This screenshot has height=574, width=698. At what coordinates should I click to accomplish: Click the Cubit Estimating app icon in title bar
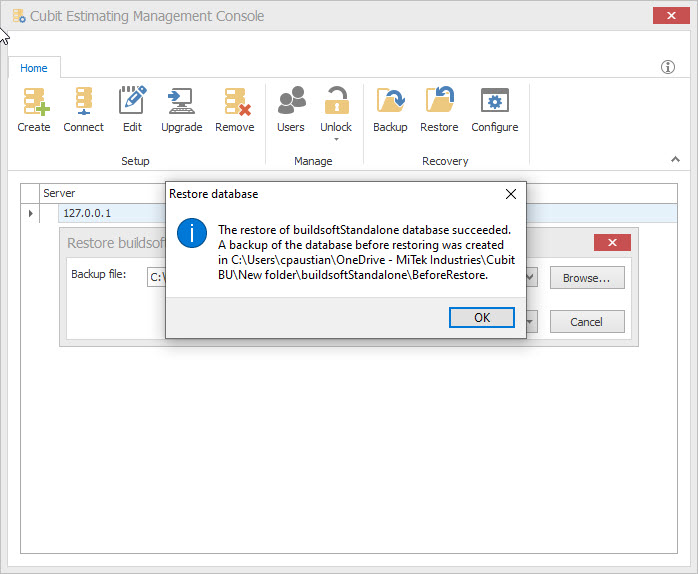19,16
